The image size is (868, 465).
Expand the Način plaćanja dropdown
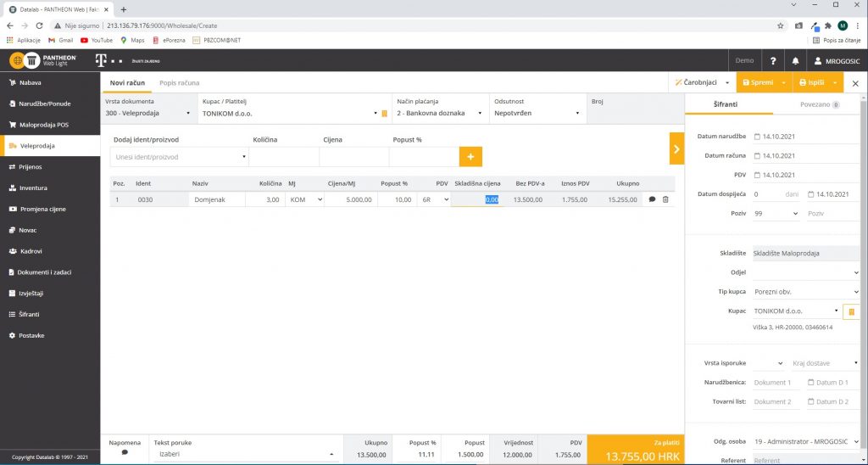pos(439,113)
